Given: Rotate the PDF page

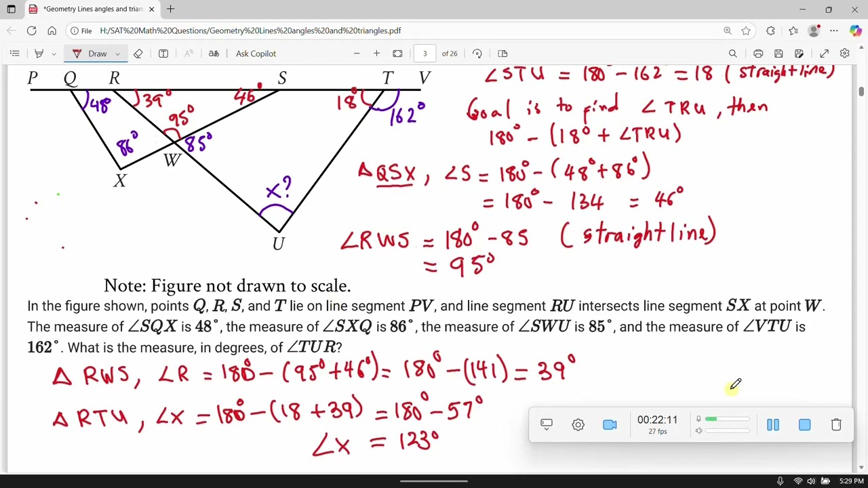Looking at the screenshot, I should 477,54.
